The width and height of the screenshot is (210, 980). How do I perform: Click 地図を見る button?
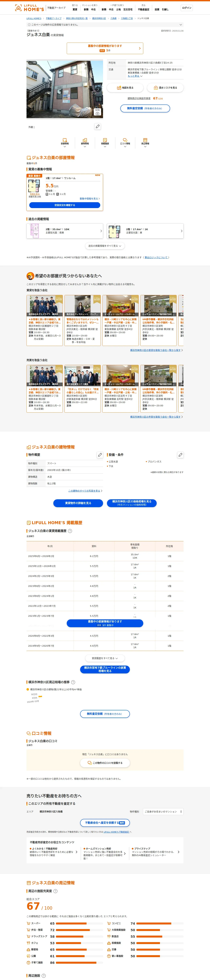(125, 88)
